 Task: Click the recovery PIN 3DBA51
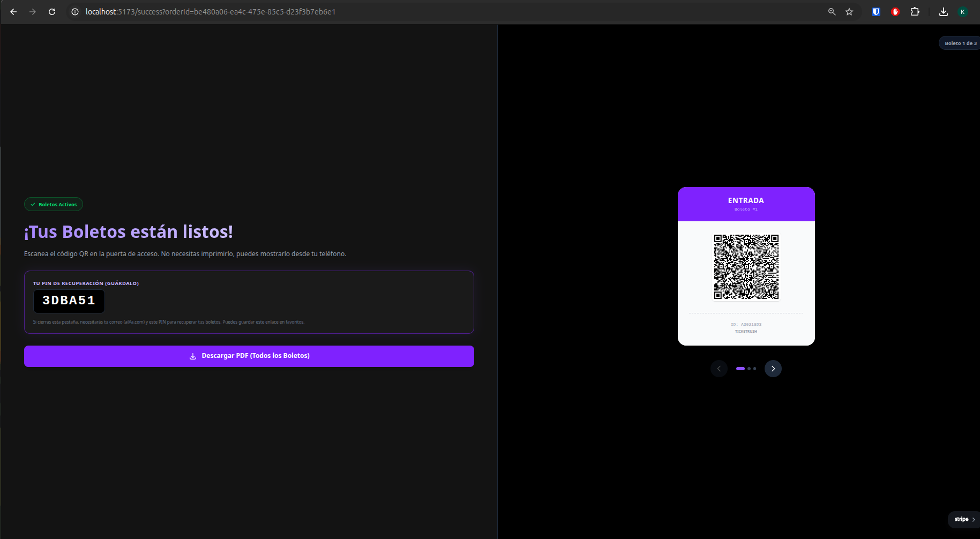tap(69, 301)
